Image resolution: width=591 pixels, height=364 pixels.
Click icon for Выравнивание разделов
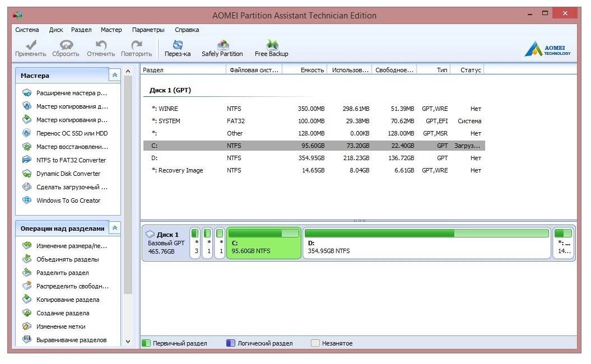pos(27,339)
